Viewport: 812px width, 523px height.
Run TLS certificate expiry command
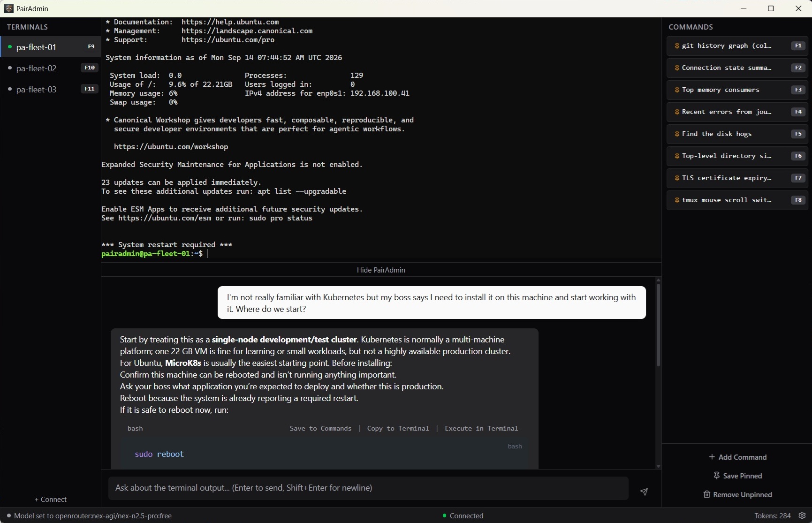[737, 178]
